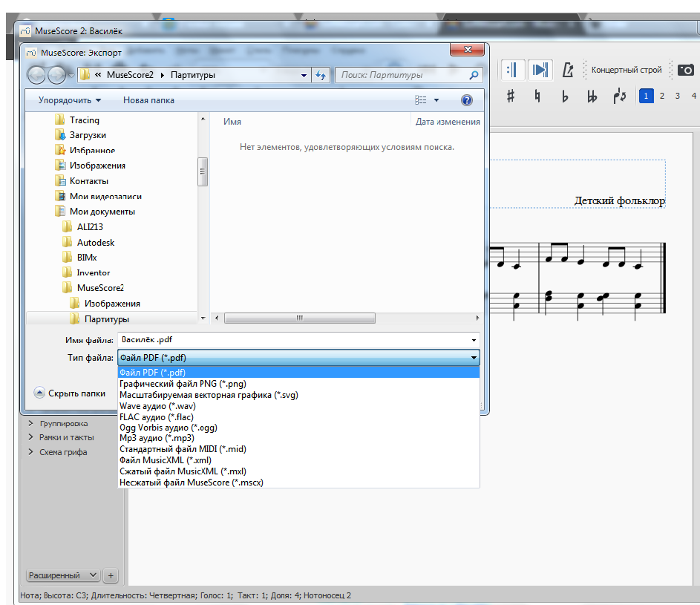
Task: Select the MuseScore2 folder in tree
Action: click(100, 288)
